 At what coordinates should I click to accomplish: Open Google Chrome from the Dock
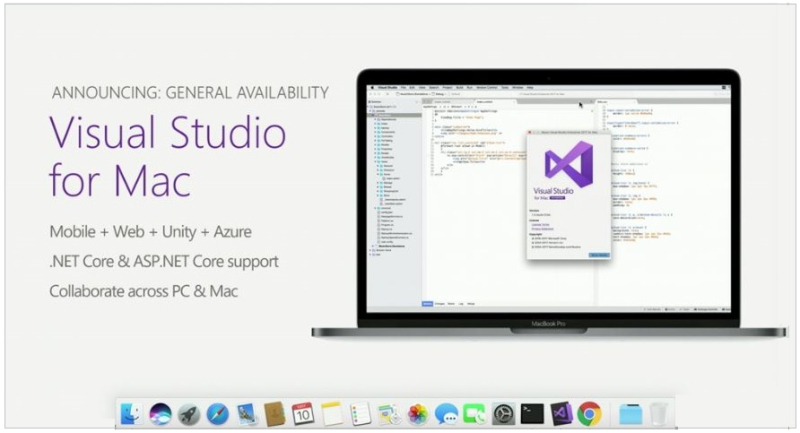coord(589,414)
